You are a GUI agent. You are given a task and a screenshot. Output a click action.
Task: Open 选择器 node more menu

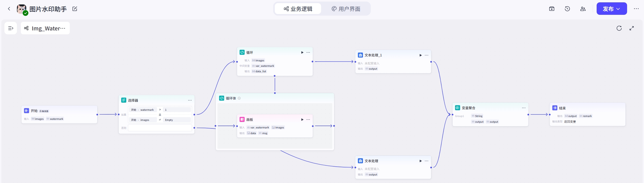point(190,100)
